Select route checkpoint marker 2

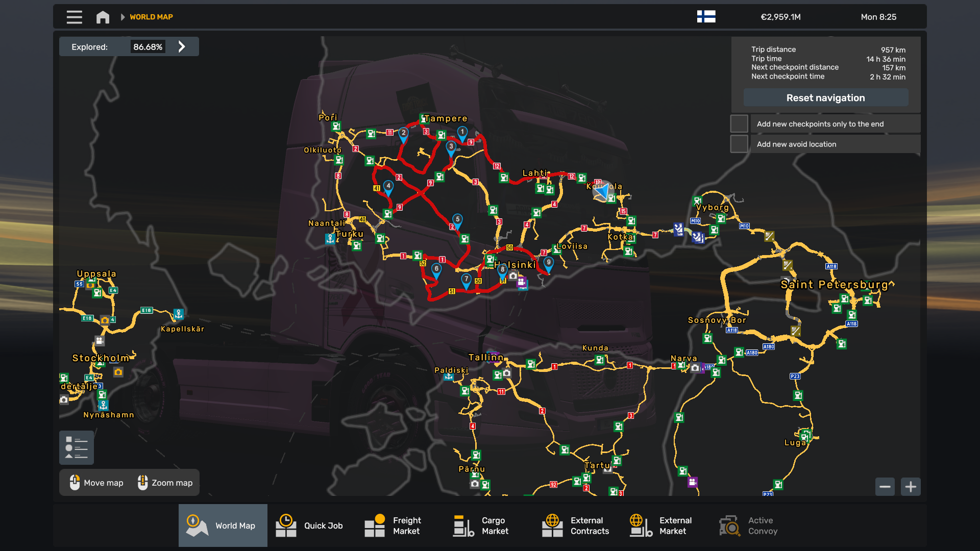point(403,134)
